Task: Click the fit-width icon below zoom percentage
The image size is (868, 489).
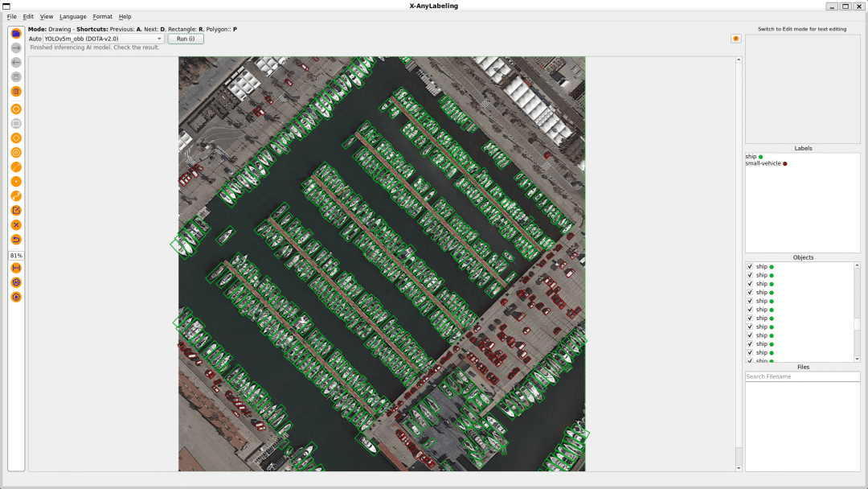Action: (16, 268)
